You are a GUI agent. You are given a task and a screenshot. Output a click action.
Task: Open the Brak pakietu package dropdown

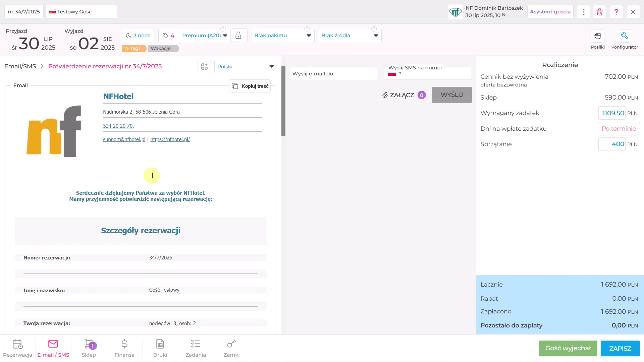[283, 35]
